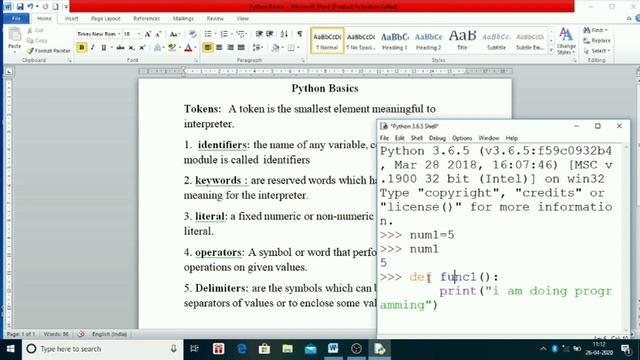The width and height of the screenshot is (640, 360).
Task: Switch to the Page Layout ribbon tab
Action: click(106, 18)
